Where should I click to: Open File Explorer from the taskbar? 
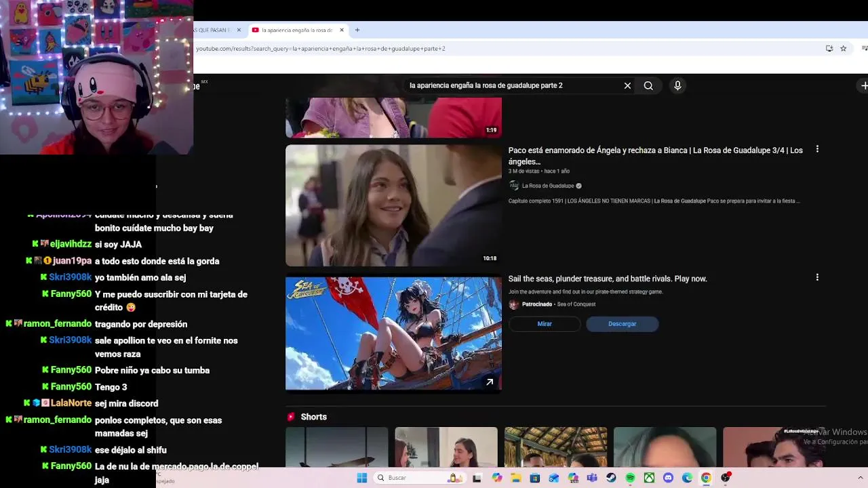516,478
